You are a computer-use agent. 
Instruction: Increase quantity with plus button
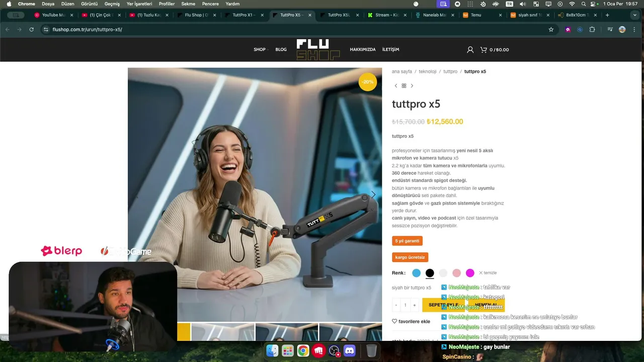[x=414, y=305]
